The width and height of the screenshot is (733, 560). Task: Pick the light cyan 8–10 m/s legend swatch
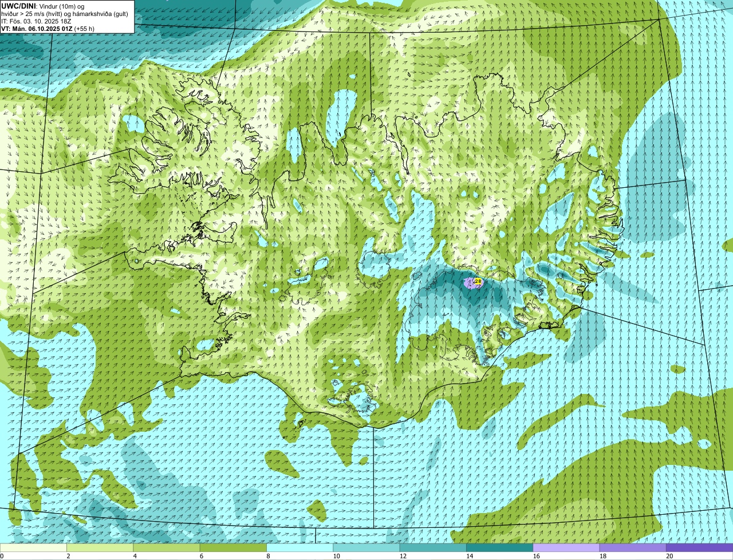click(299, 547)
